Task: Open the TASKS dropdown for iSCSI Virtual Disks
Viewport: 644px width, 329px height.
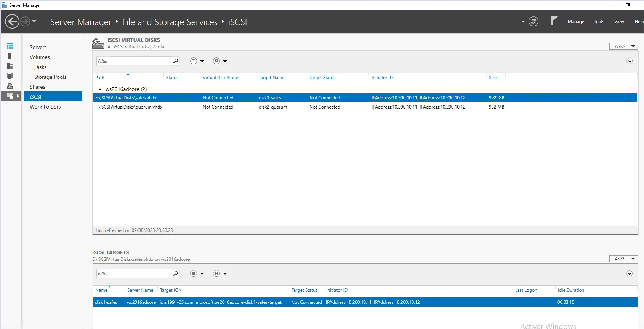Action: 623,46
